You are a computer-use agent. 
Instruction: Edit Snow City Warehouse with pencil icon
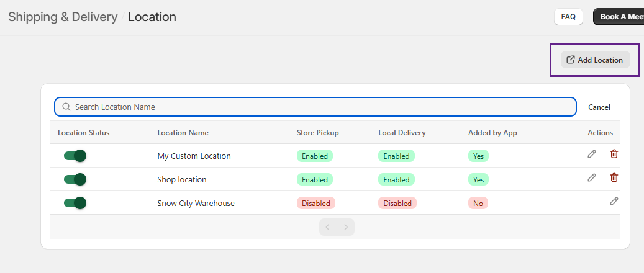(x=614, y=201)
